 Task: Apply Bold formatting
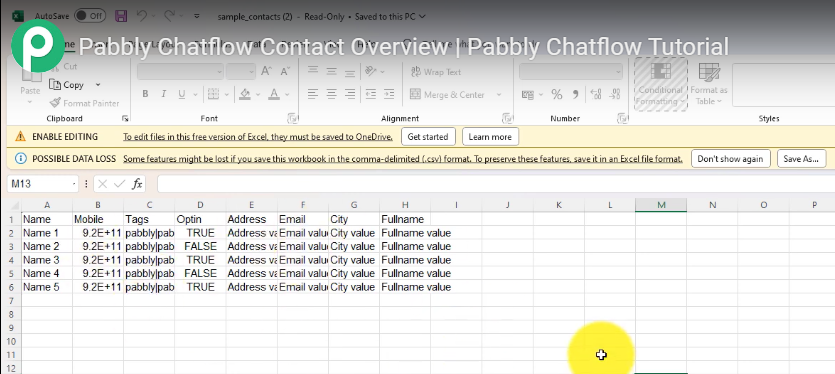145,94
